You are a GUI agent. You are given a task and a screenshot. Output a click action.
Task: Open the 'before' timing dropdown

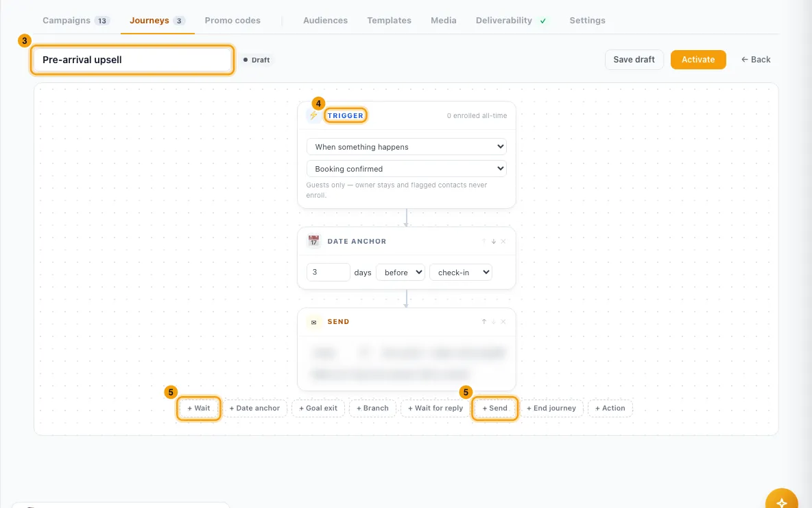coord(401,272)
